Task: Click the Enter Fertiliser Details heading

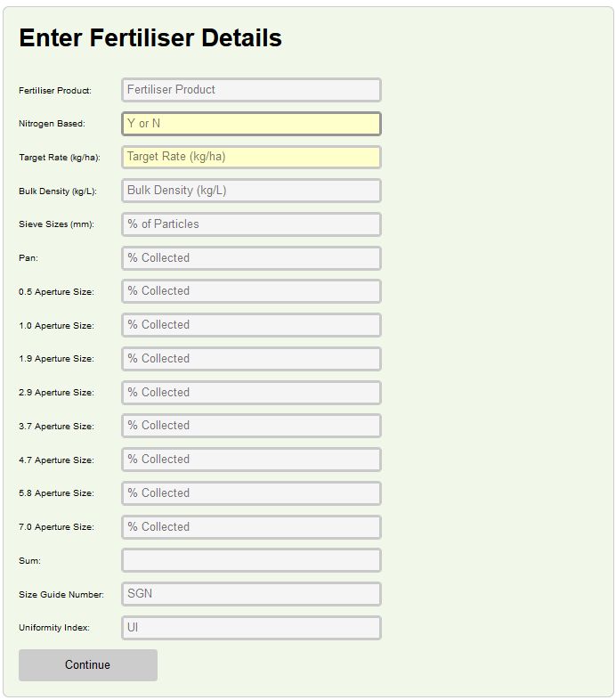Action: pyautogui.click(x=150, y=38)
